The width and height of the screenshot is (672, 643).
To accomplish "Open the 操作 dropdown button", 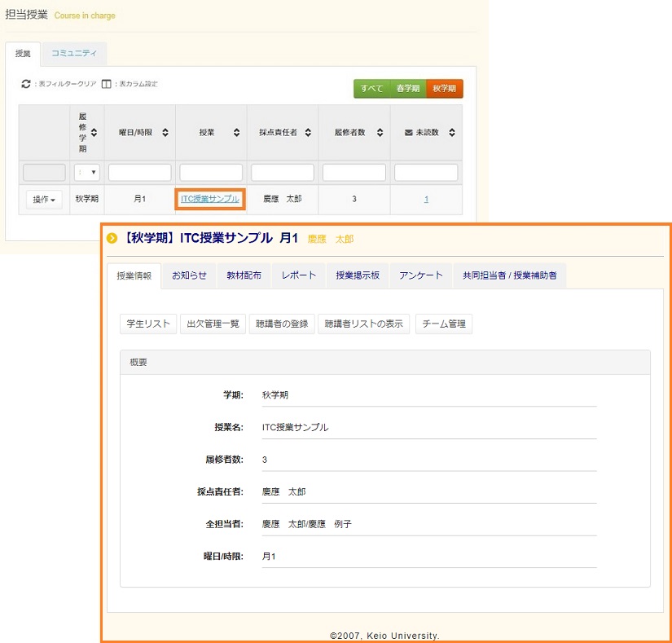I will point(44,200).
